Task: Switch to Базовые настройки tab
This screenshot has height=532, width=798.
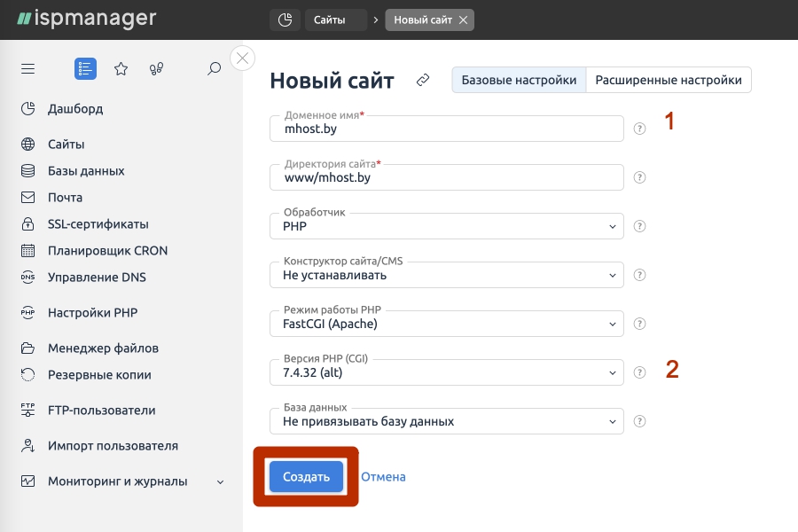Action: pos(519,80)
